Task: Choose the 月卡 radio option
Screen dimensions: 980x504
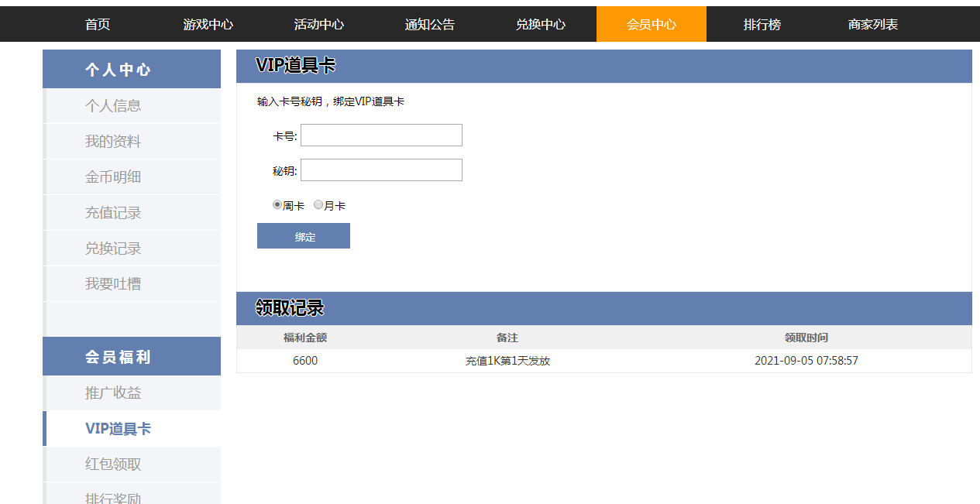Action: click(x=318, y=205)
